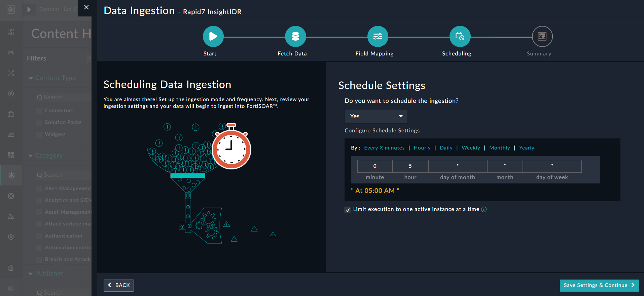Click the day of month field
The height and width of the screenshot is (296, 644).
(x=457, y=166)
